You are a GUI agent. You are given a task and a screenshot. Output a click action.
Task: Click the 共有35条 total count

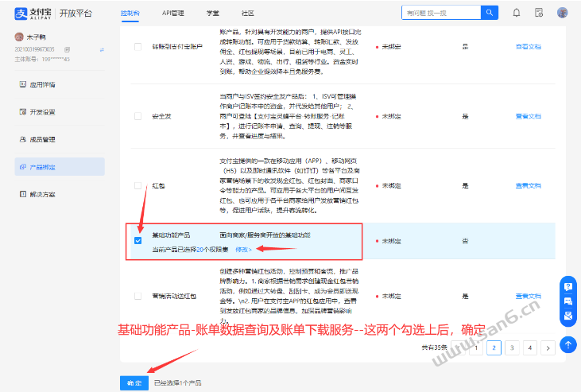(x=434, y=347)
